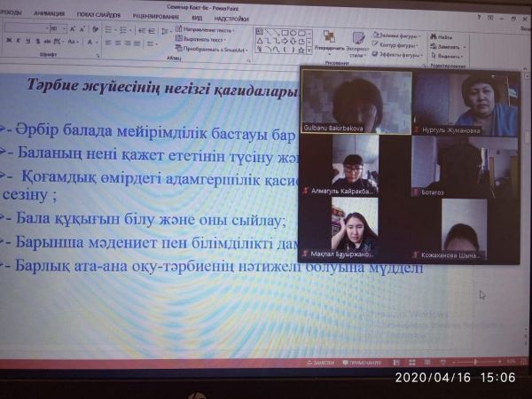This screenshot has height=399, width=532.
Task: Open the ribbon display options icon
Action: 490,18
